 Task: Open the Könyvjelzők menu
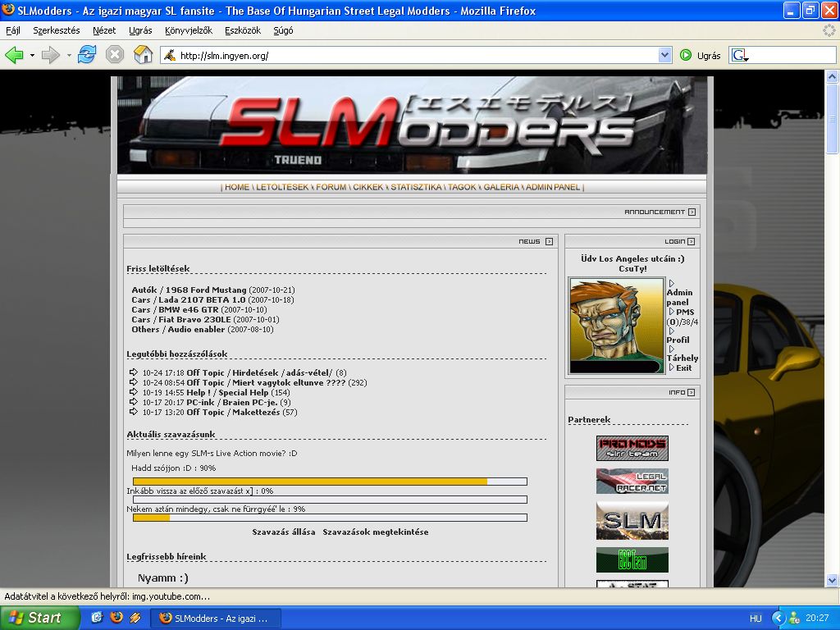tap(189, 30)
